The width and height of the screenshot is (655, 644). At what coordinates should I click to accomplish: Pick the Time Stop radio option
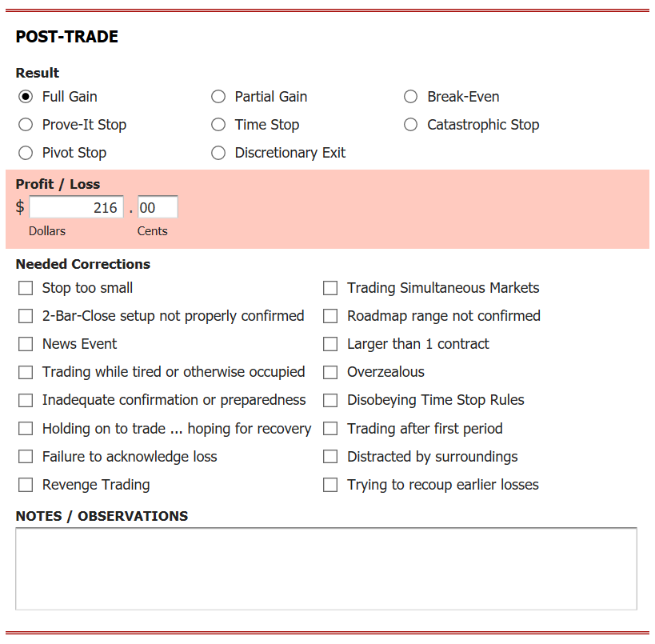(x=218, y=125)
